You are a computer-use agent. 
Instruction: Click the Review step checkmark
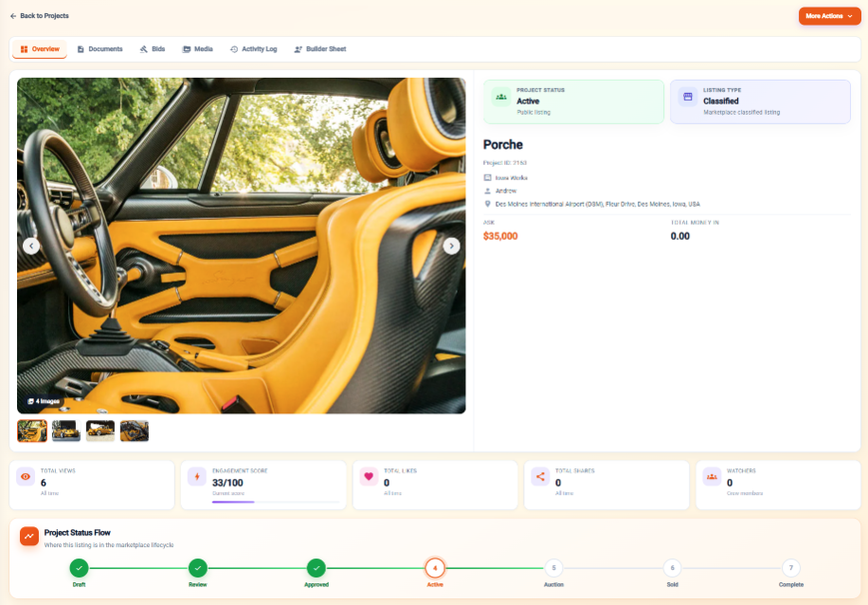[x=198, y=568]
